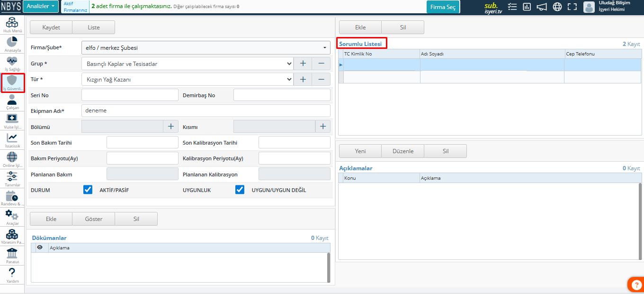Viewport: 644px width, 294px height.
Task: Click the Son Bakım Tarihi field
Action: pyautogui.click(x=143, y=143)
